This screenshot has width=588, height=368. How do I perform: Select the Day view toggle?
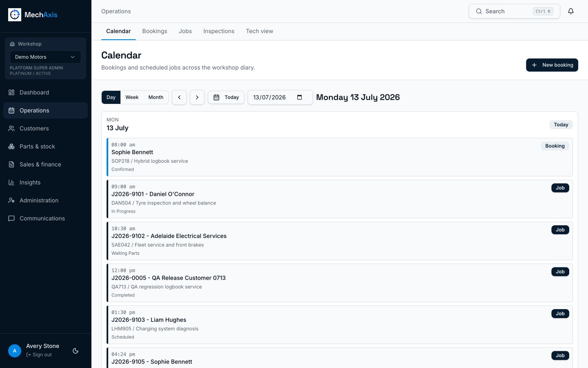point(111,97)
